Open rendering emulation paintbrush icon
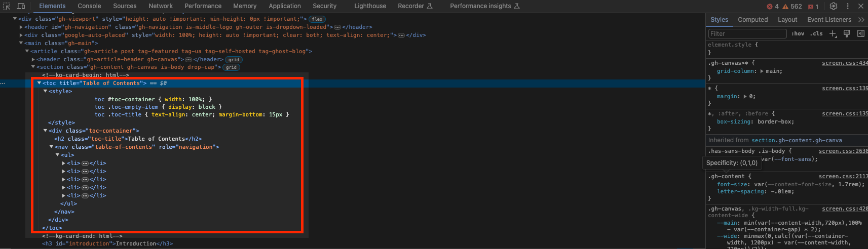The width and height of the screenshot is (868, 249). (846, 33)
